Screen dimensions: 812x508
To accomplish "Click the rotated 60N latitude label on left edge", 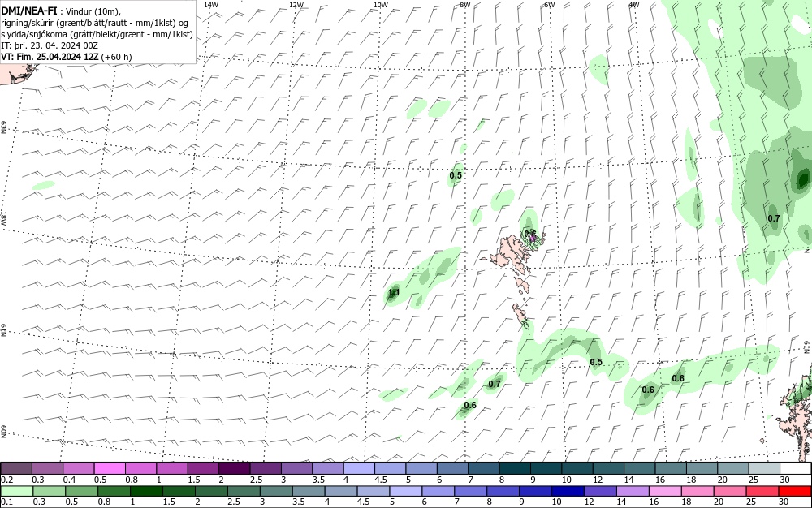I will pos(3,432).
